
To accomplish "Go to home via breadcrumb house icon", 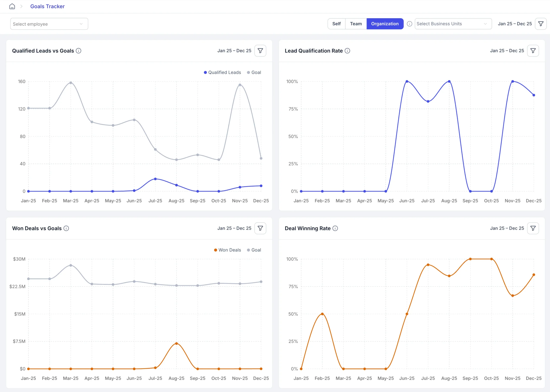I will click(12, 6).
